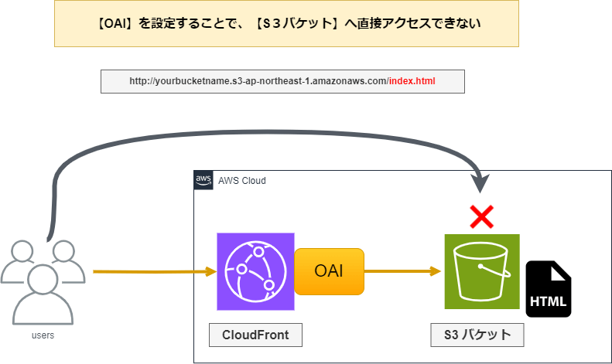Select the S3 bucket URL box
Screen dimensions: 612x364
pos(282,81)
